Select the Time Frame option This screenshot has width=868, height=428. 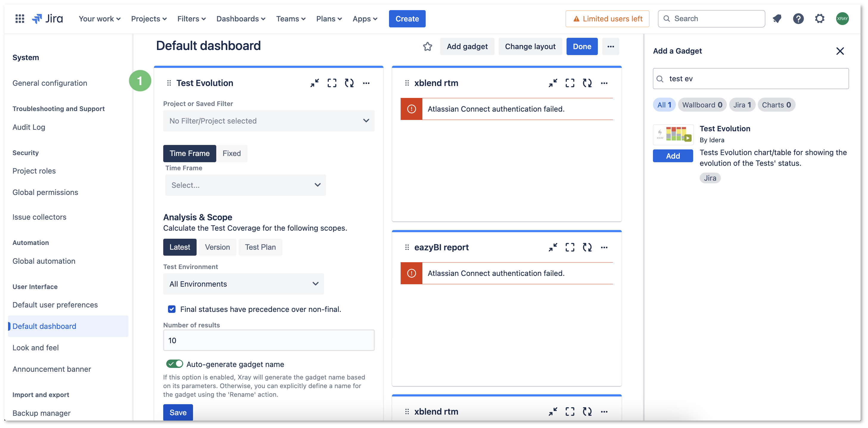(x=189, y=154)
